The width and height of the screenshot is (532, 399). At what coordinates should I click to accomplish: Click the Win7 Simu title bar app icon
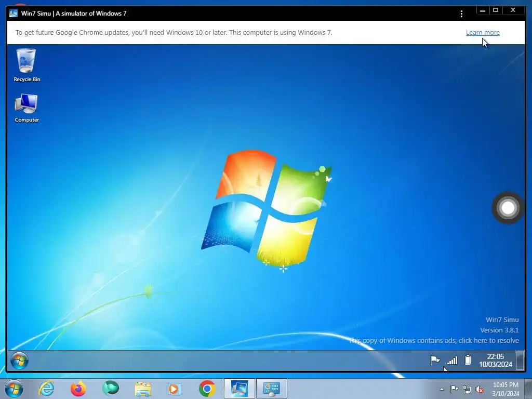pyautogui.click(x=14, y=14)
